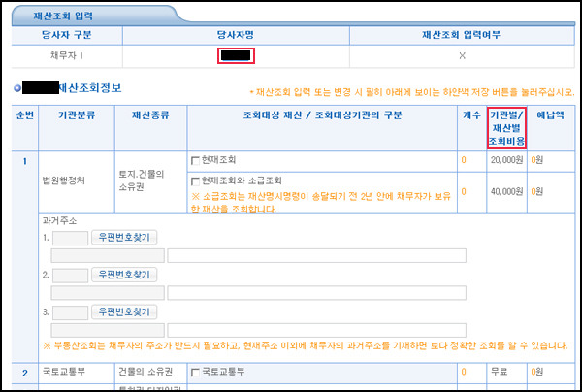Viewport: 582px width, 392px height.
Task: Click base address field of address 2
Action: pyautogui.click(x=108, y=293)
